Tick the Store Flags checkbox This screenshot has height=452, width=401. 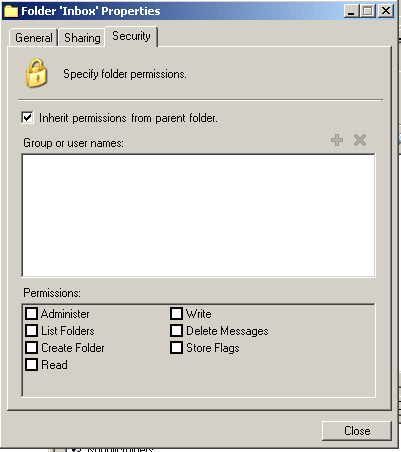point(176,348)
